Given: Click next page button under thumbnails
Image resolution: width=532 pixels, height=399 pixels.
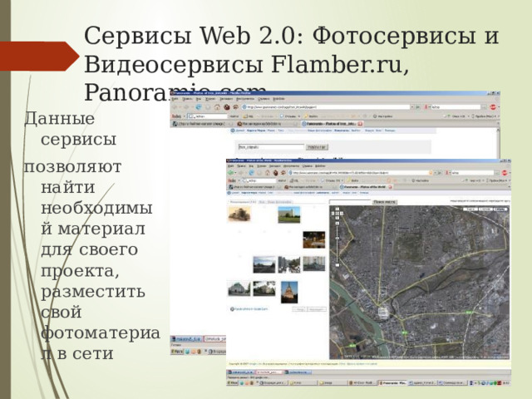Looking at the screenshot, I should point(316,309).
